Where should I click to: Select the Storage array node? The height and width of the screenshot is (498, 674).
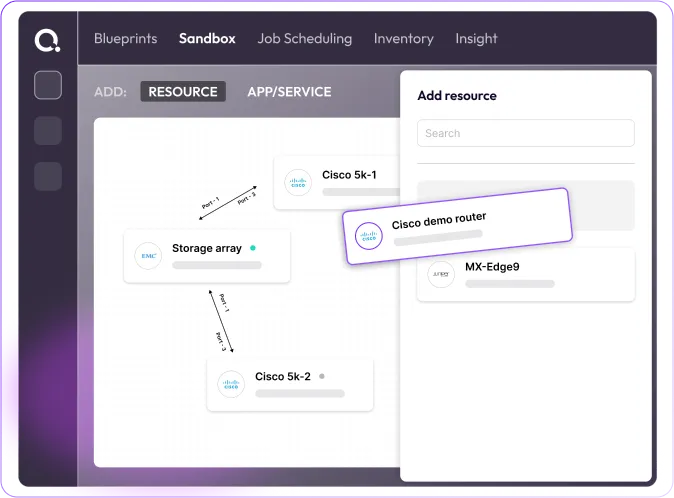(207, 256)
